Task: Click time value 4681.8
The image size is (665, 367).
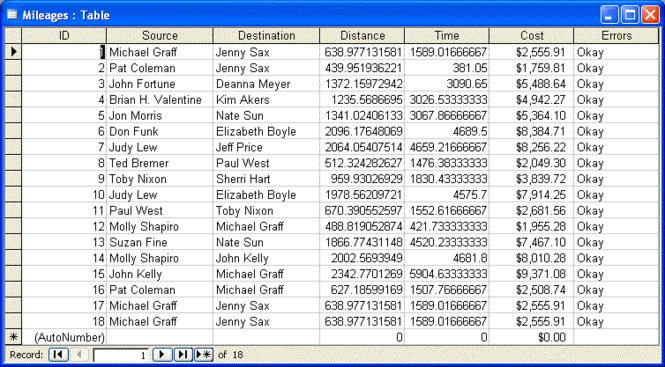Action: [x=447, y=258]
